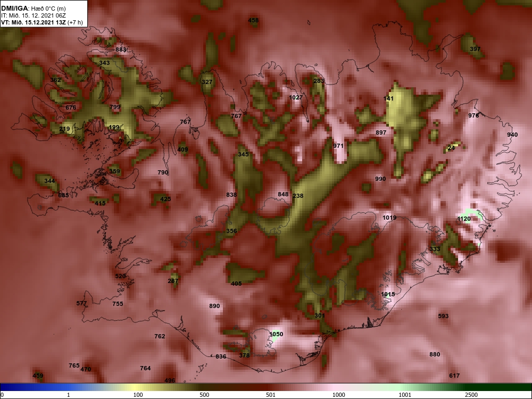Click the map value 344

[49, 181]
